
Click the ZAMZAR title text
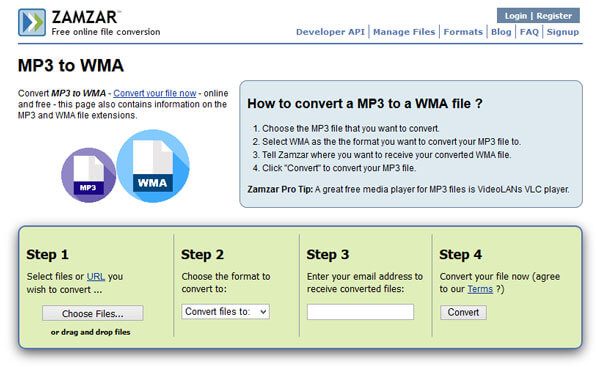coord(85,17)
